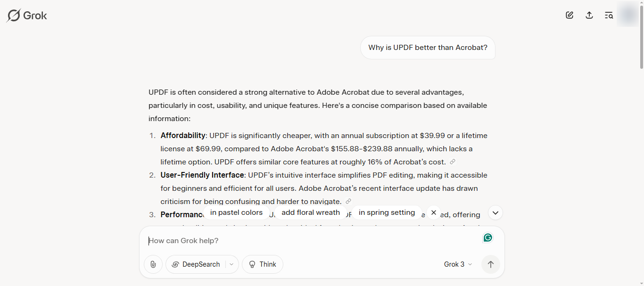
Task: Start a new chat with compose icon
Action: coord(570,15)
